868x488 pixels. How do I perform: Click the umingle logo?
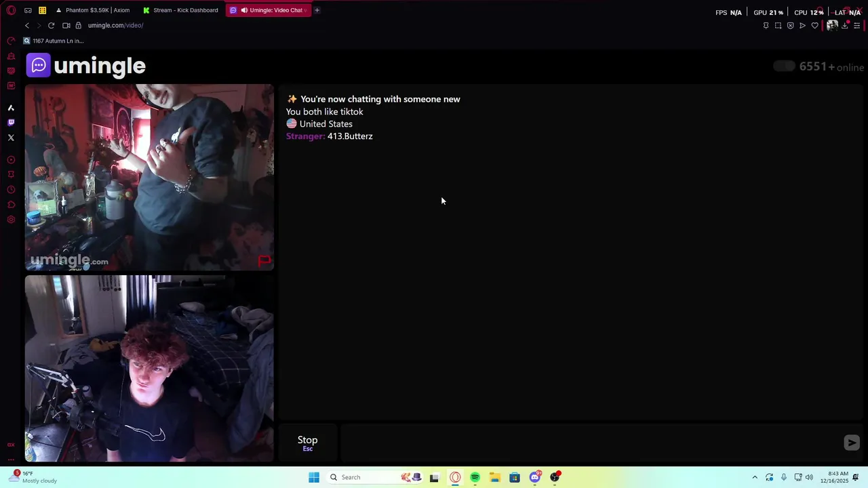tap(86, 66)
